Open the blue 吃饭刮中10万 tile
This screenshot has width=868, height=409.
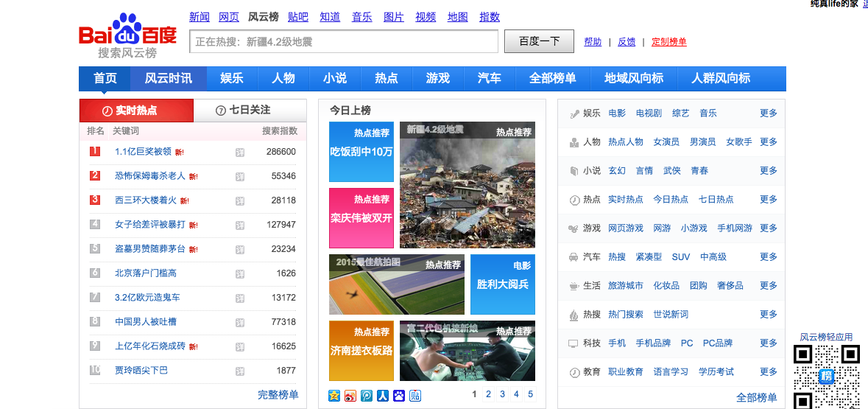tap(361, 152)
